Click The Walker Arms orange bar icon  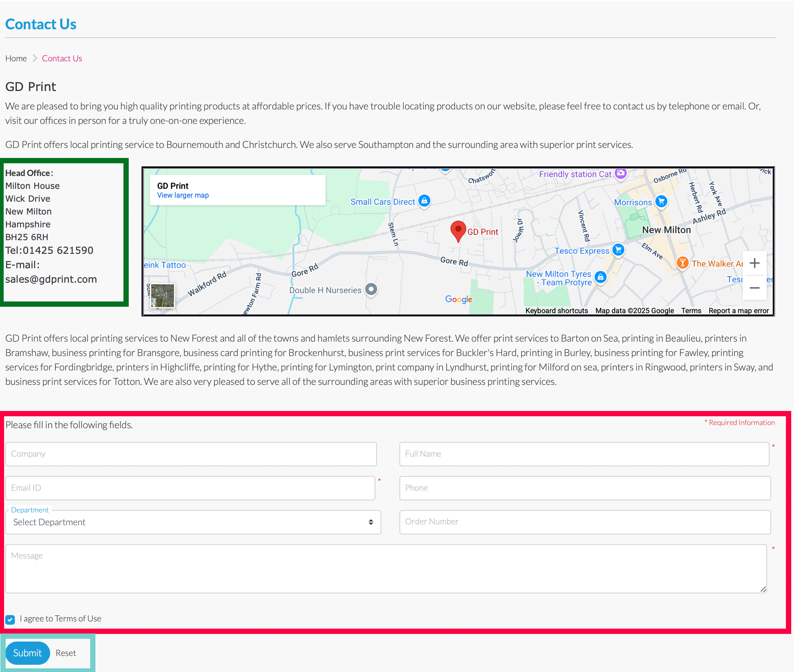tap(682, 263)
